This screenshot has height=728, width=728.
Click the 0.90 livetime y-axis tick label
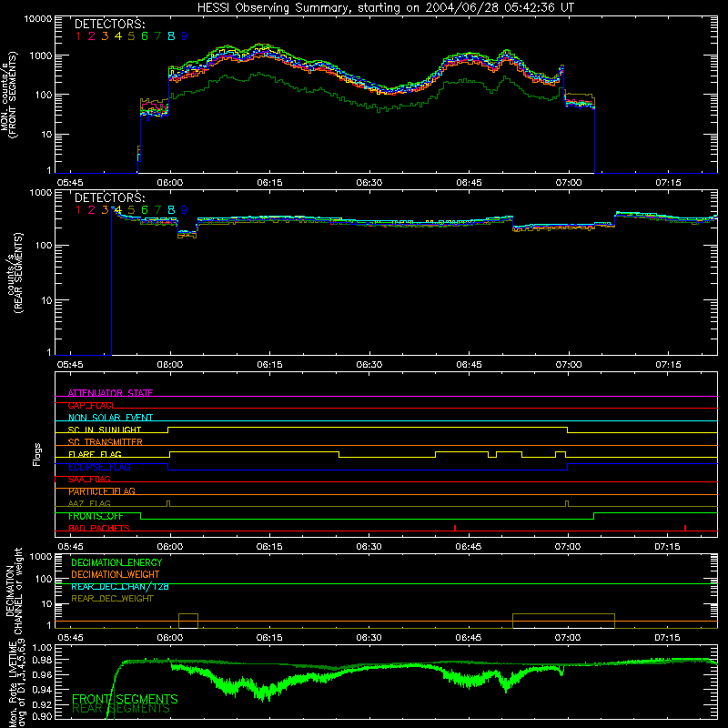point(42,716)
